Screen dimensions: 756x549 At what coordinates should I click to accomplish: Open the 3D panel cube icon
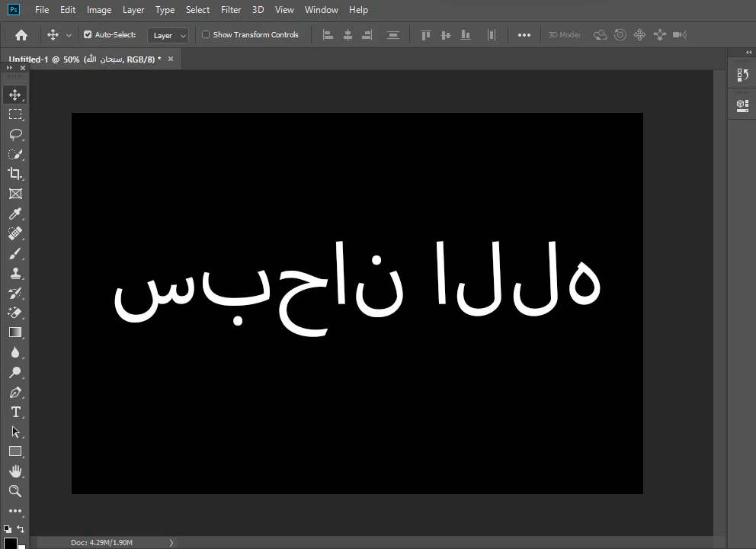pyautogui.click(x=742, y=105)
